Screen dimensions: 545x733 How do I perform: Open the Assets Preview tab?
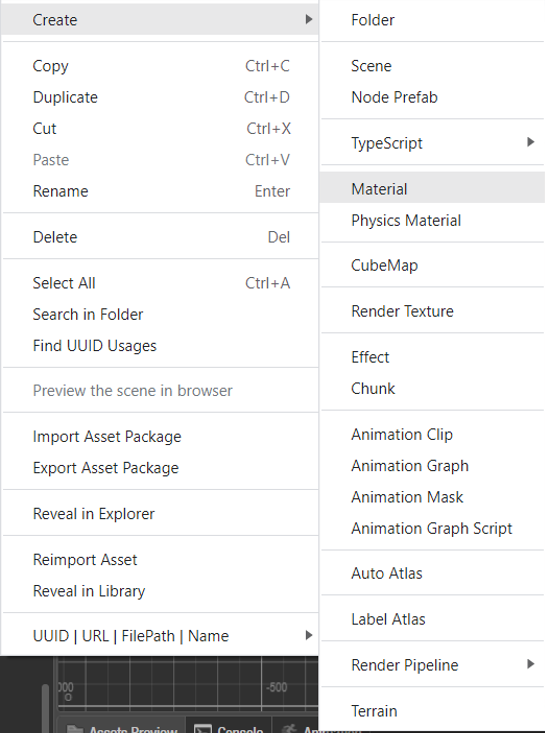point(122,728)
